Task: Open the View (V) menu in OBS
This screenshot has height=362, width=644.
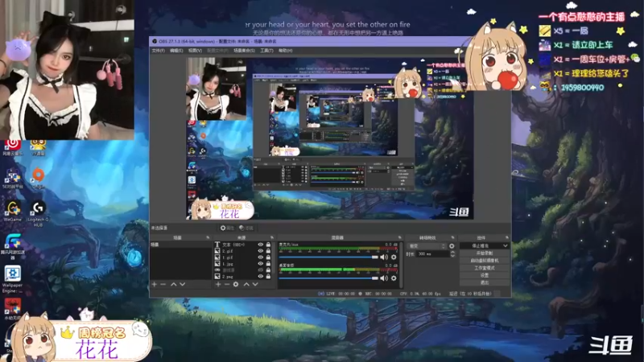Action: coord(195,51)
